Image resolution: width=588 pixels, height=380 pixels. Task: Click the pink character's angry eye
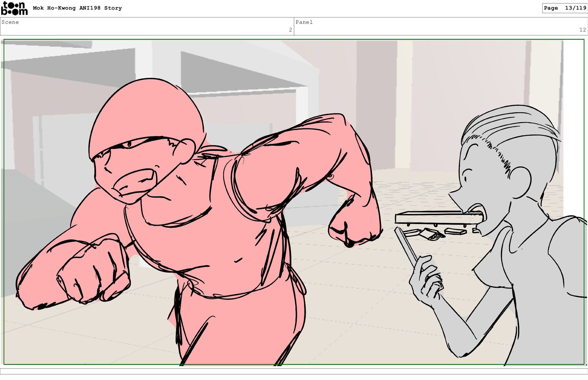[129, 144]
